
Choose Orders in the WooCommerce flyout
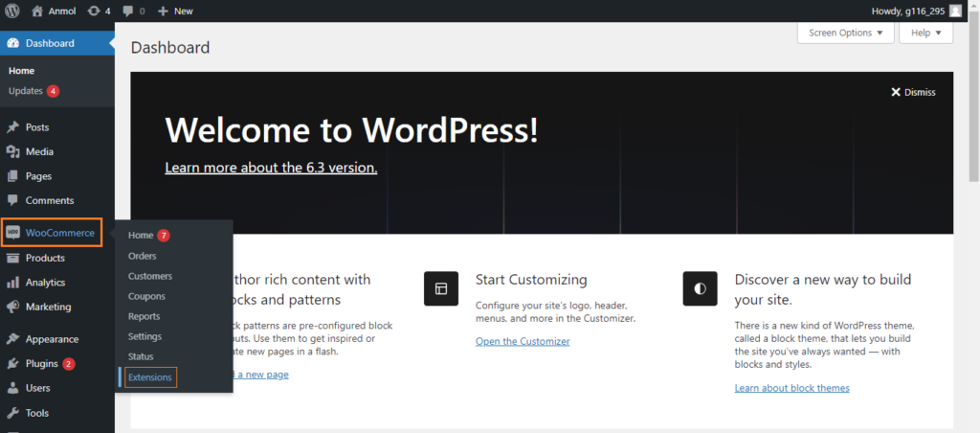tap(143, 256)
